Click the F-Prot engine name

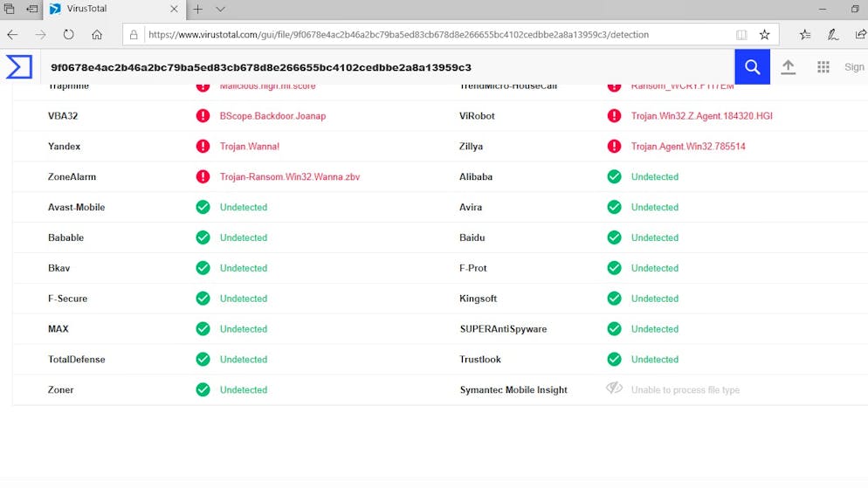473,268
